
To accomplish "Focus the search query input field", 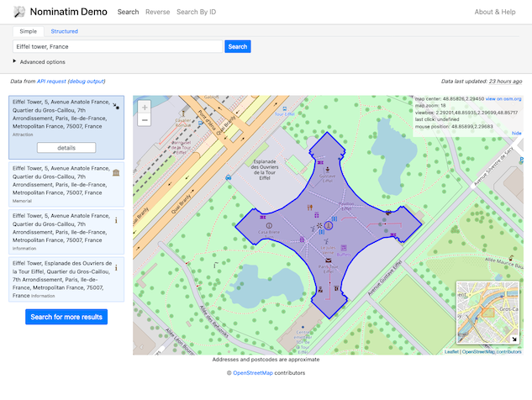I will pos(118,46).
